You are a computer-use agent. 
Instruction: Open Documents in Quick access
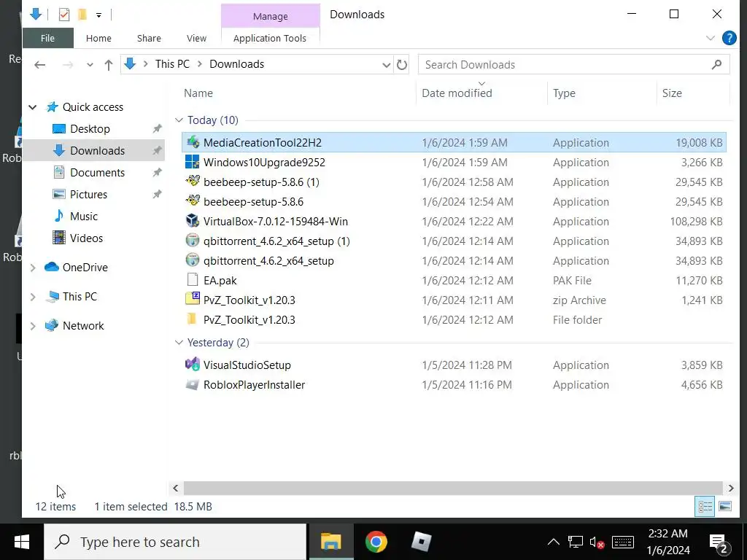(x=97, y=172)
